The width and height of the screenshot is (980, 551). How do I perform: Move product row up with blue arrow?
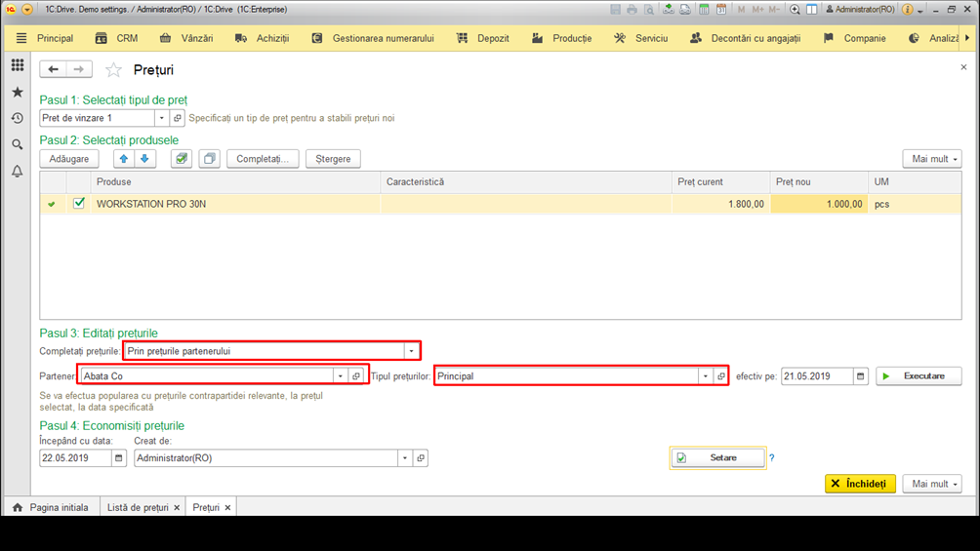tap(124, 159)
